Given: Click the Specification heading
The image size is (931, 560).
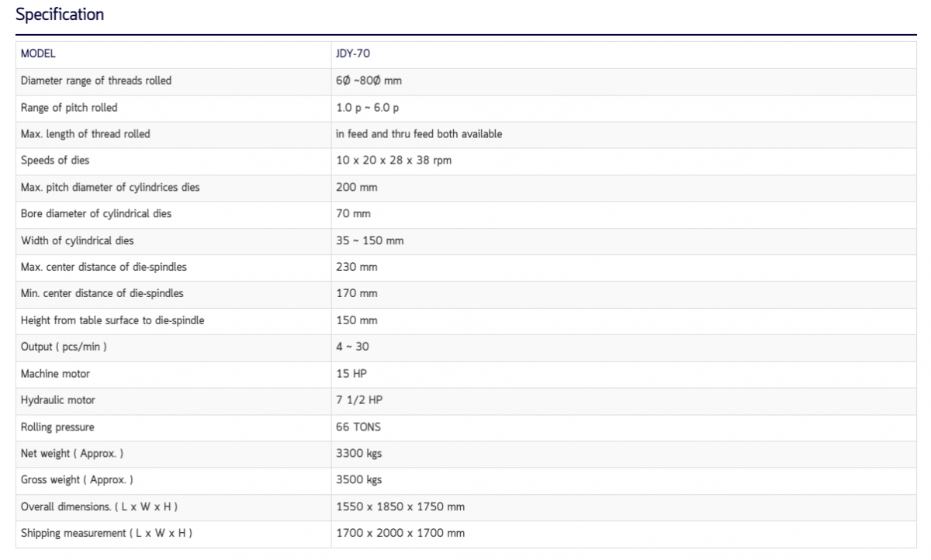Looking at the screenshot, I should point(60,15).
